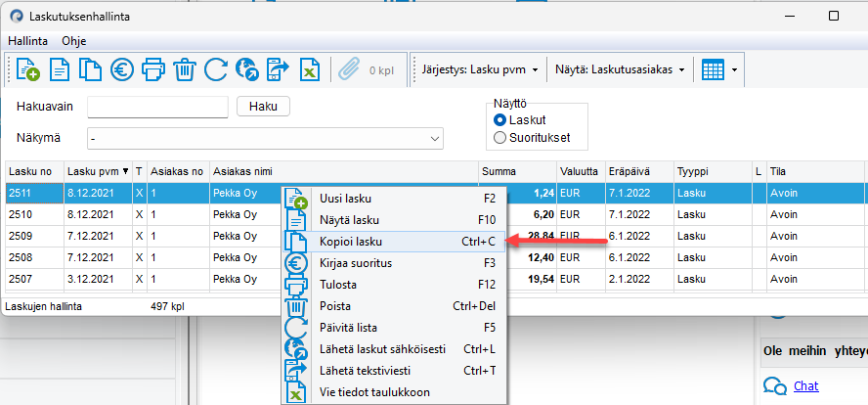Click the 497 kpl status bar count

tap(167, 306)
